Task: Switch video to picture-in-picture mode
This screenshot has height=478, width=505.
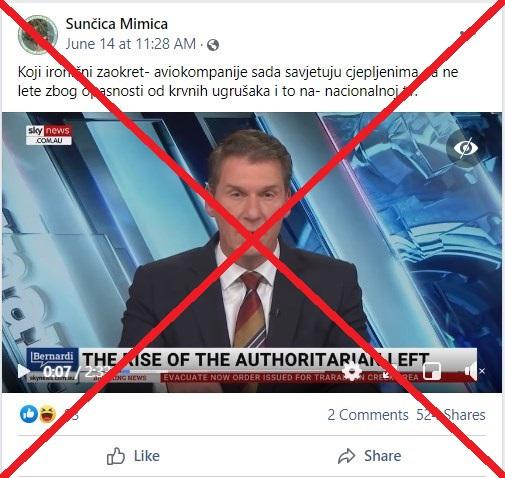Action: pos(432,371)
